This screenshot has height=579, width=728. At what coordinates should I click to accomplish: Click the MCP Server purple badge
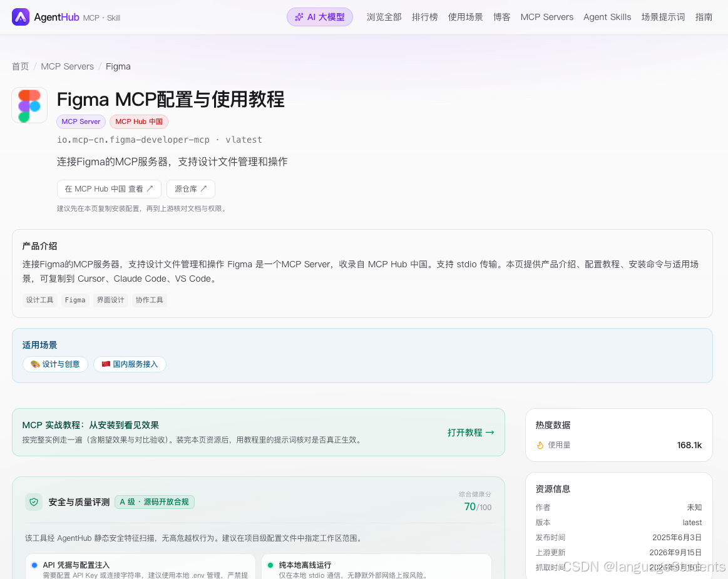tap(81, 121)
